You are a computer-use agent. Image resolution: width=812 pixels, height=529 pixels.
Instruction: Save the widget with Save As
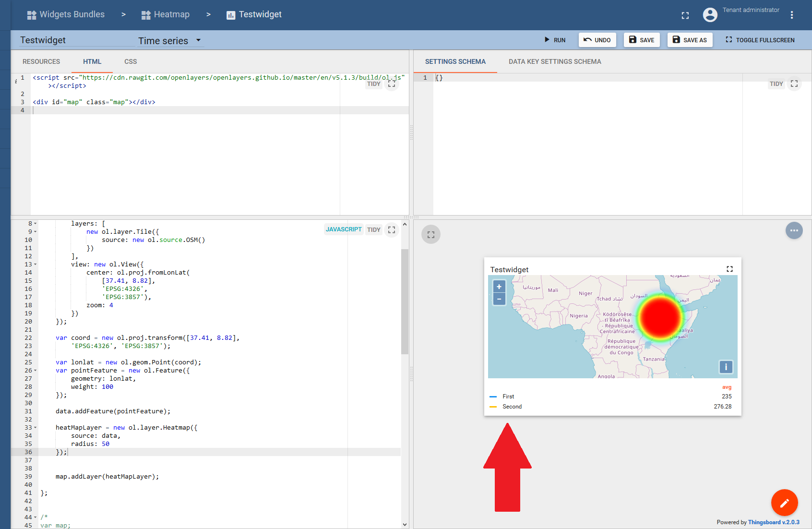690,40
